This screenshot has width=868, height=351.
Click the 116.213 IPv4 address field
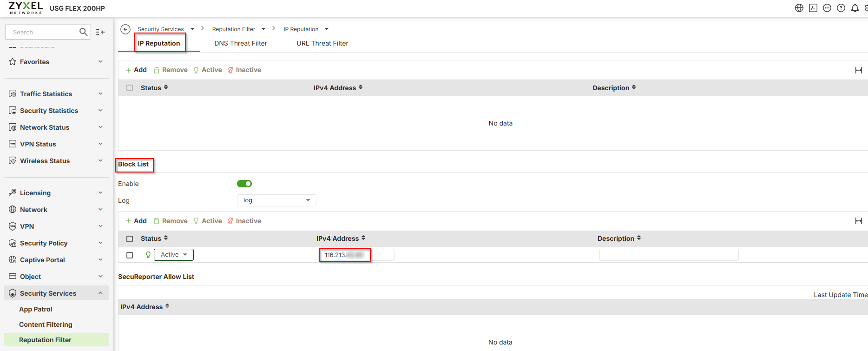(x=357, y=255)
